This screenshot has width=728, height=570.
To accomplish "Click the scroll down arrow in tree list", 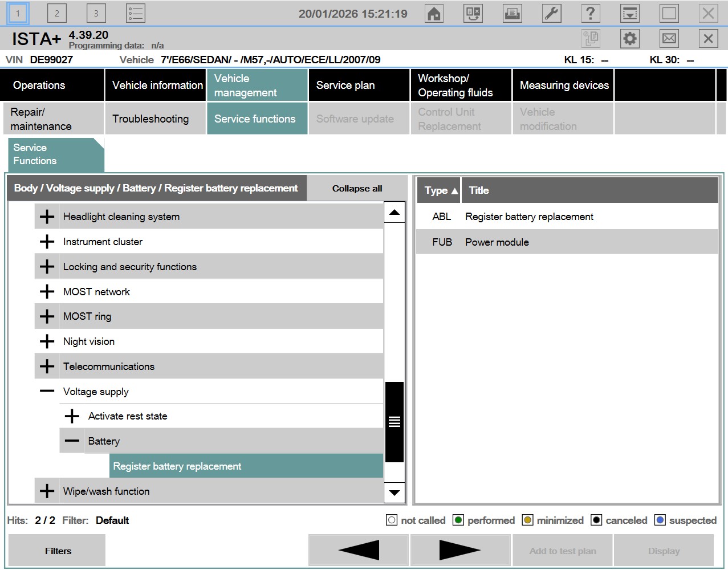I will 394,492.
